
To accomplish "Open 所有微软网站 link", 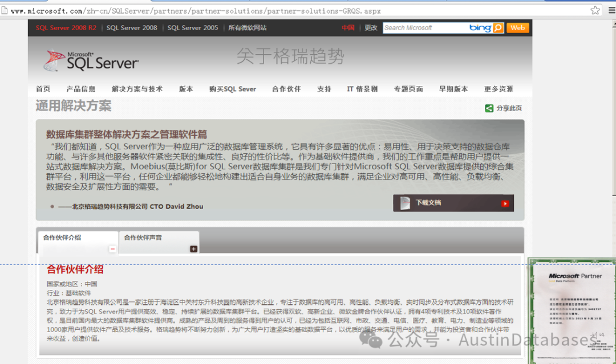I will coord(248,28).
